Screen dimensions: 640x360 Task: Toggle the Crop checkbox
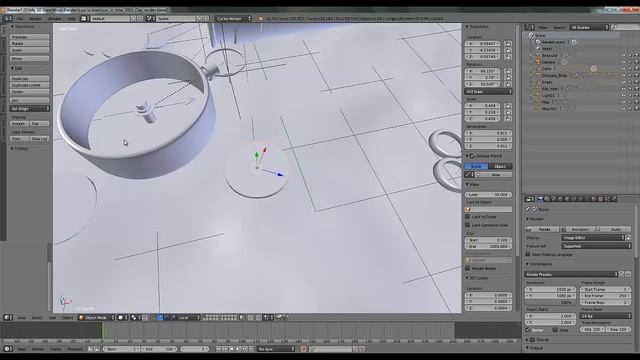click(x=555, y=329)
